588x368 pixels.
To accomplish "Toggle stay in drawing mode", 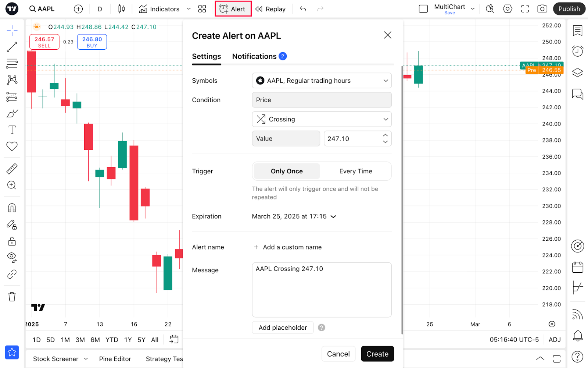I will coord(12,224).
